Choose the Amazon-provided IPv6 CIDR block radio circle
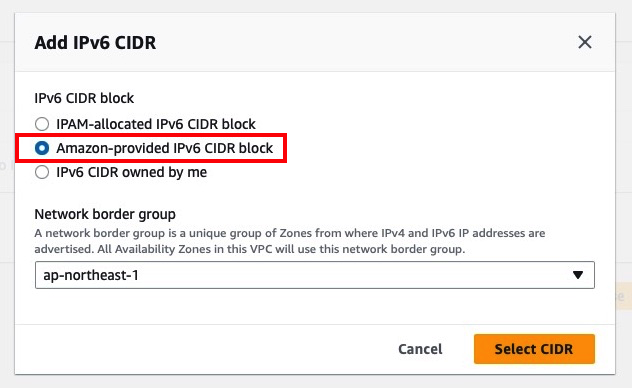 coord(42,148)
